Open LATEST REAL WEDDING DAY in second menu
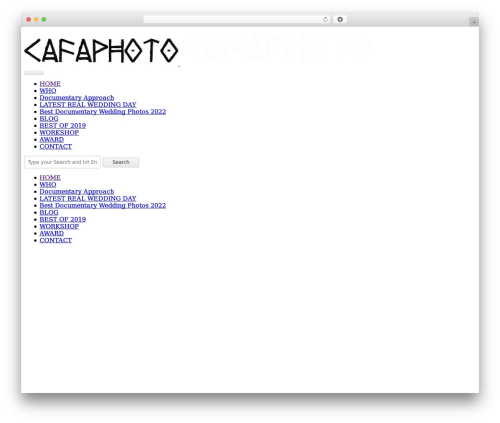Viewport: 500px width, 423px height. [88, 199]
